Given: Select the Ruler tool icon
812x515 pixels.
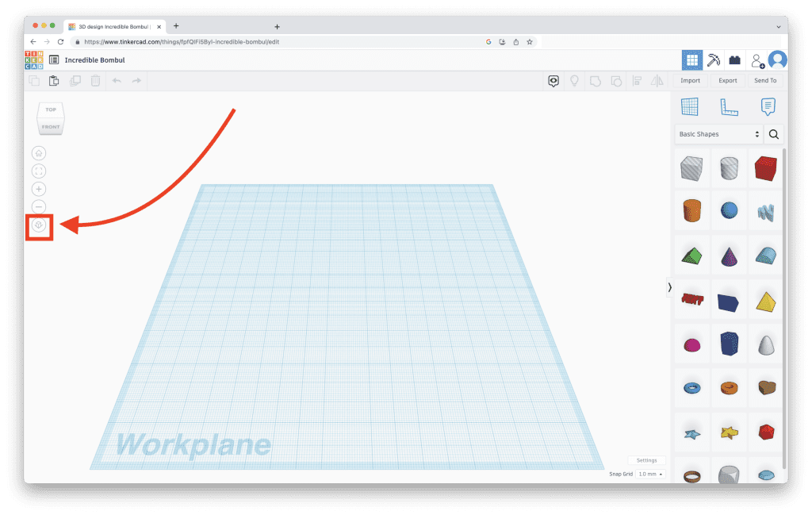Looking at the screenshot, I should [729, 107].
